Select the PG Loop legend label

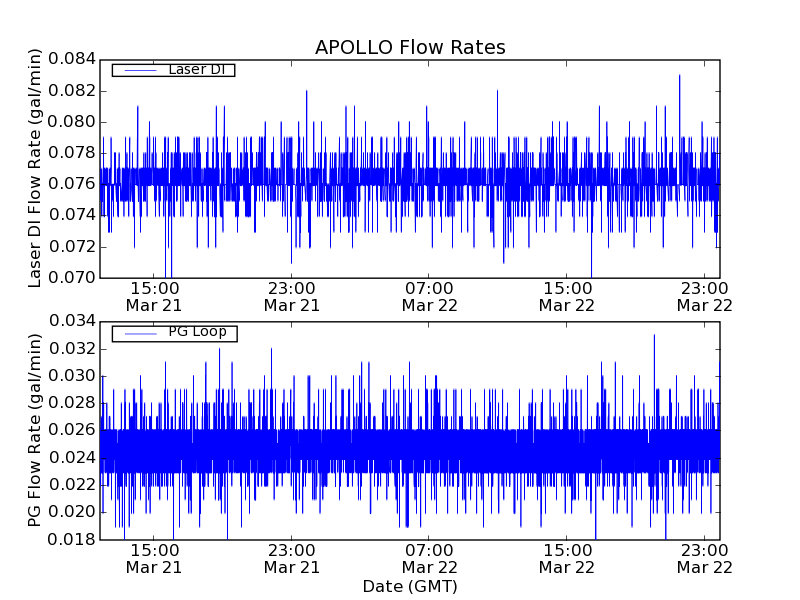click(197, 332)
